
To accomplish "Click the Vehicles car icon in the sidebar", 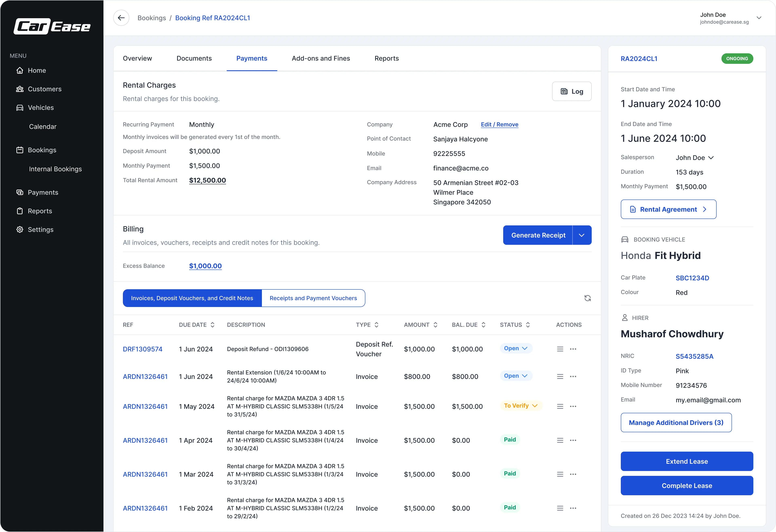I will pos(20,107).
